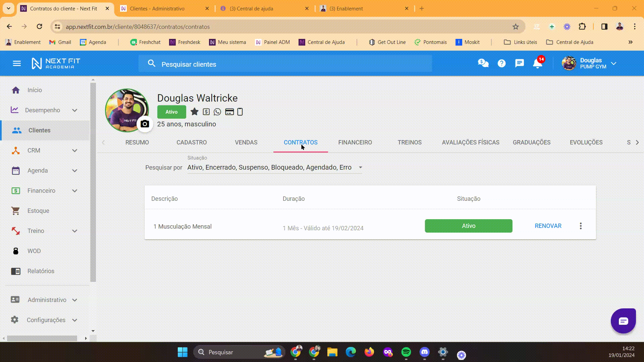Open the help question mark icon

click(501, 63)
